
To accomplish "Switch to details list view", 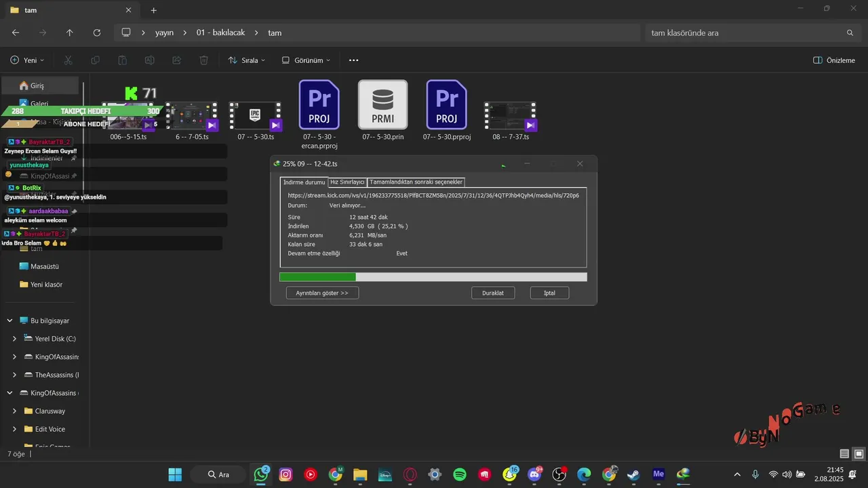I will [x=844, y=453].
